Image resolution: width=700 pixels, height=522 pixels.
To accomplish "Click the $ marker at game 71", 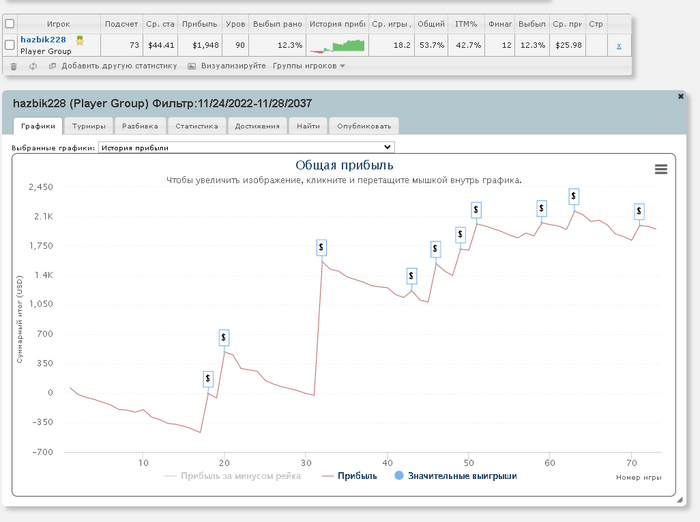I will click(639, 211).
